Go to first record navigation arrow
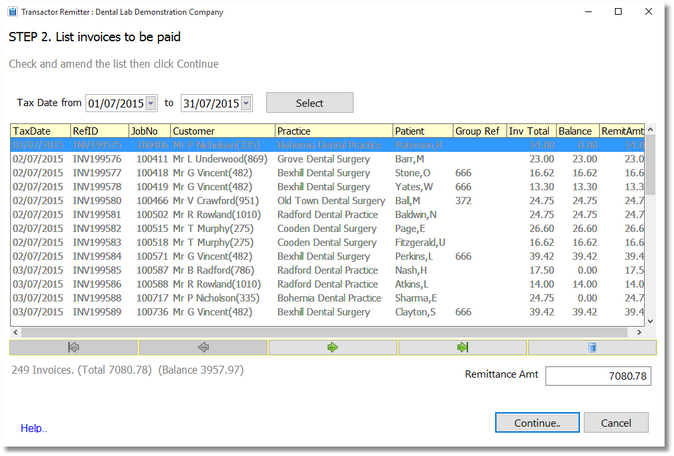Viewport: 674px width, 456px height. [x=74, y=347]
